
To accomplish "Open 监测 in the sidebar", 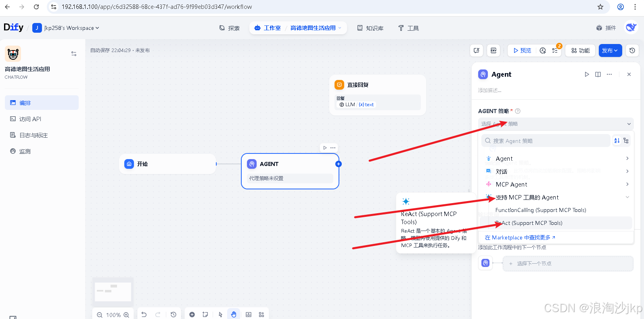I will [x=42, y=151].
